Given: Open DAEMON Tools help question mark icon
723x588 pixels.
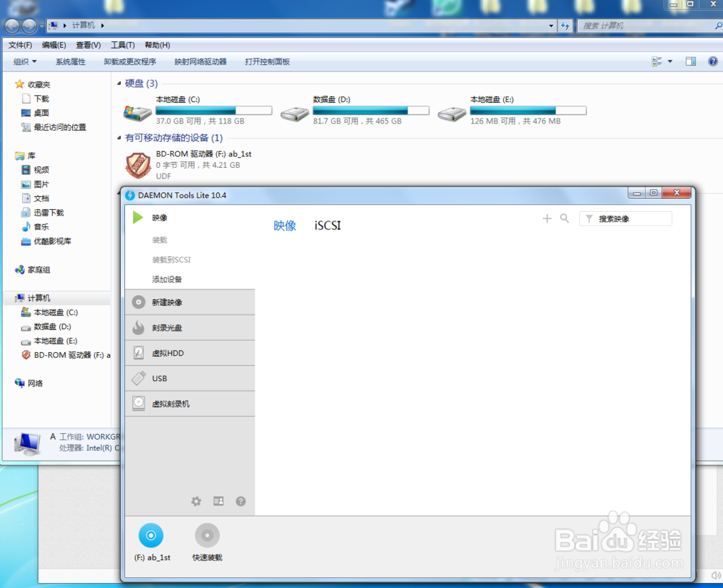Looking at the screenshot, I should (241, 501).
